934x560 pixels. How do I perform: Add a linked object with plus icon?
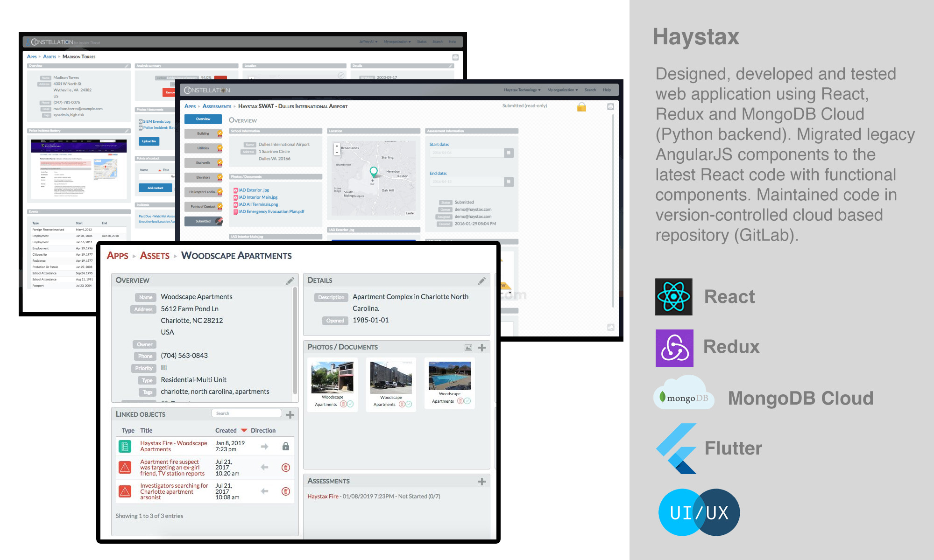coord(290,414)
